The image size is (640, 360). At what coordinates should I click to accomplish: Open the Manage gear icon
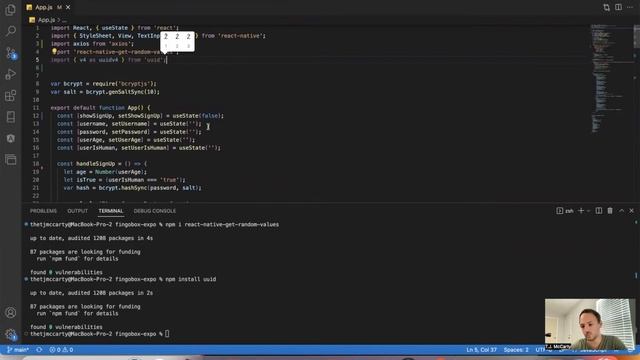pyautogui.click(x=11, y=334)
